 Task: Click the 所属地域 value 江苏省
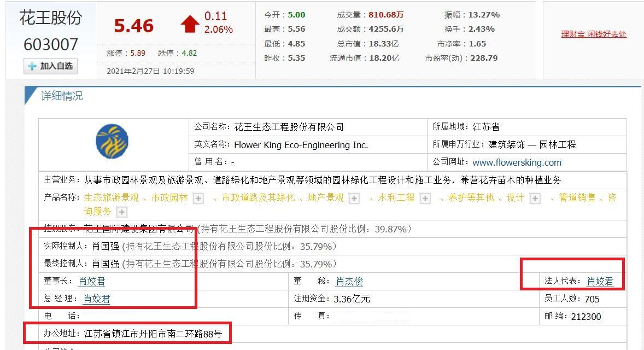[x=486, y=127]
